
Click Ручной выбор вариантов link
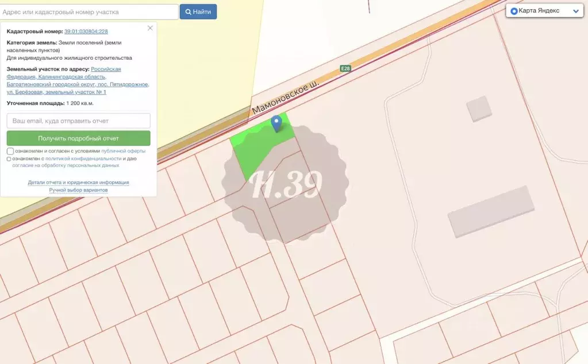(x=78, y=190)
